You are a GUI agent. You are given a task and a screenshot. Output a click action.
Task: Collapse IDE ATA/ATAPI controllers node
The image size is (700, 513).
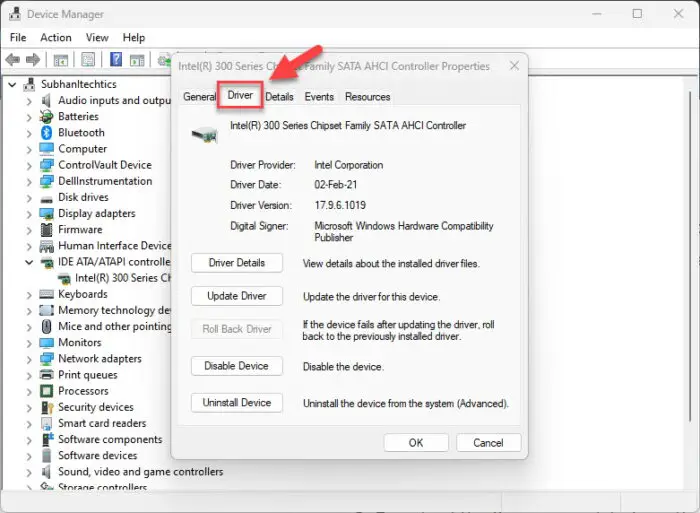pyautogui.click(x=29, y=262)
